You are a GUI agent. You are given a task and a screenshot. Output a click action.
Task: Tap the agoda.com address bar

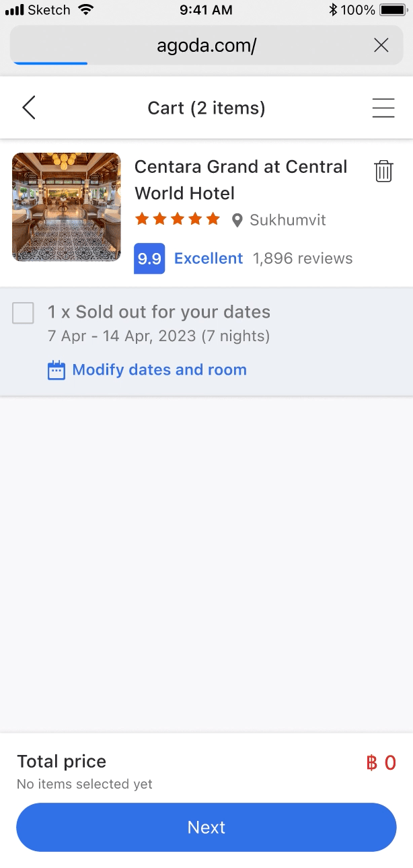[x=206, y=45]
